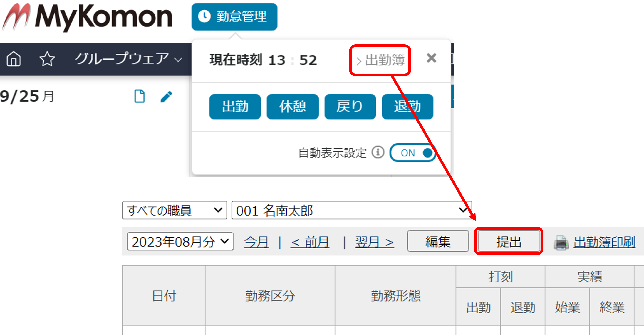This screenshot has width=644, height=335.
Task: Open the すべての職員 dropdown
Action: (175, 210)
